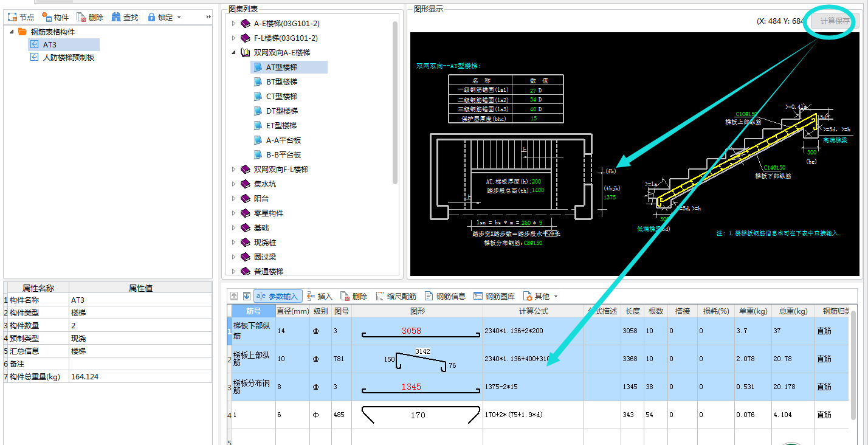Select the 梯板分布钢筋 row name cell
This screenshot has height=445, width=868.
[x=253, y=387]
